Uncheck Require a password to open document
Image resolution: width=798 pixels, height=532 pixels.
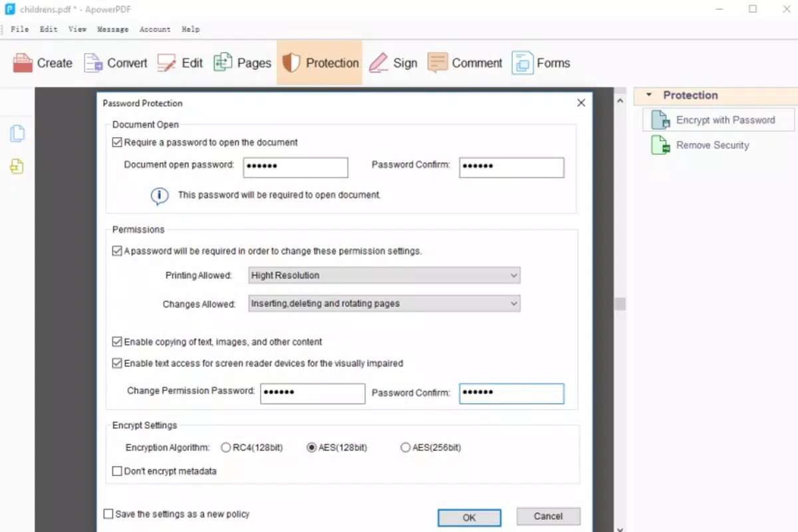[x=117, y=142]
